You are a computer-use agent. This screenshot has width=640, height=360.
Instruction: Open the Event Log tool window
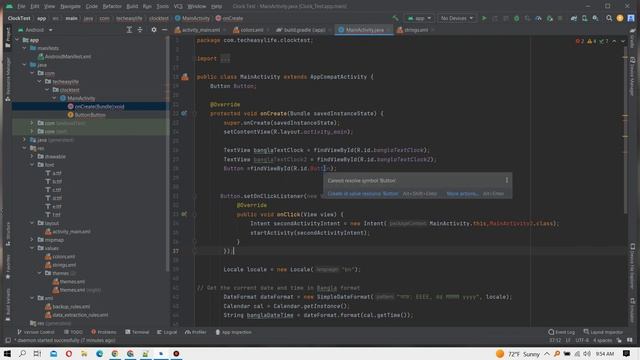562,332
